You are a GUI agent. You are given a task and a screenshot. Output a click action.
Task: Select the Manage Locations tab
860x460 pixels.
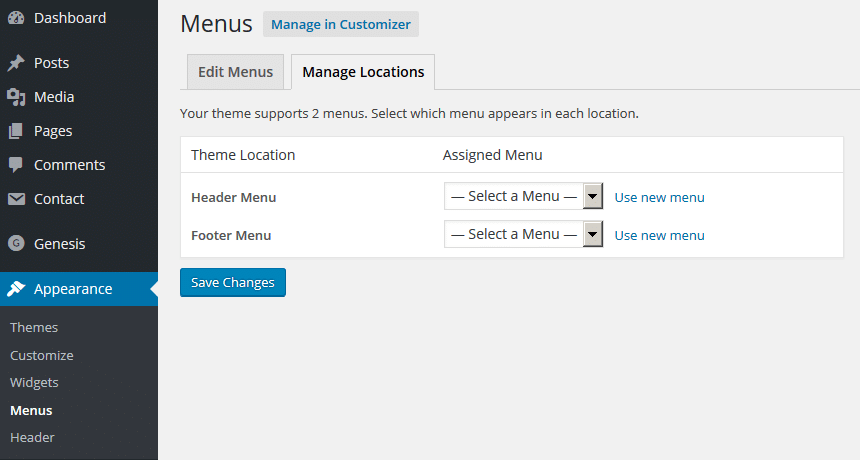tap(363, 72)
